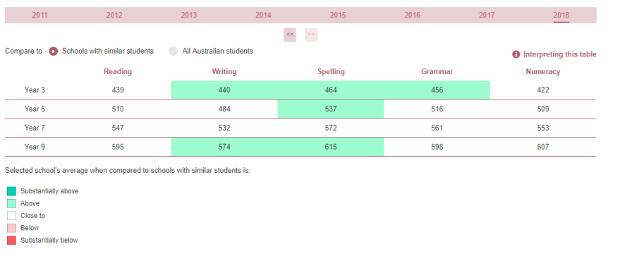This screenshot has width=644, height=259.
Task: Click the info icon beside Interpreting this table
Action: click(x=516, y=54)
